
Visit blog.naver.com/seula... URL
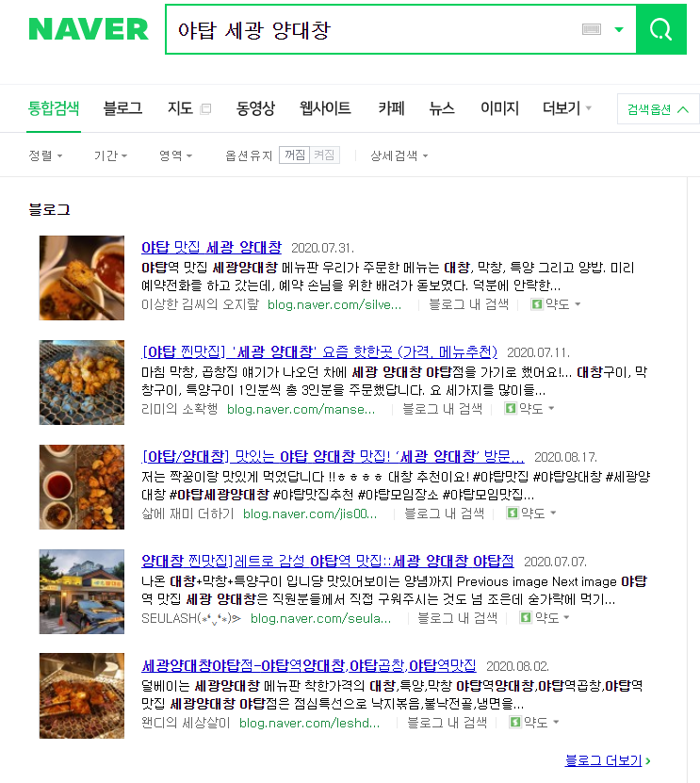(x=320, y=618)
